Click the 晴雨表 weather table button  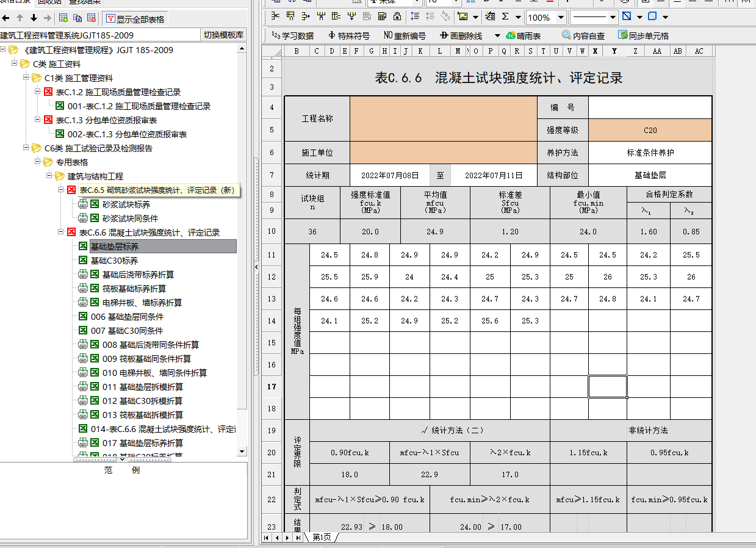click(524, 36)
